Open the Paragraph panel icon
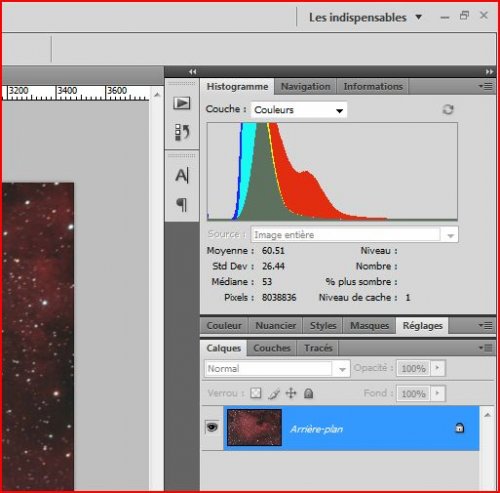 (x=182, y=205)
